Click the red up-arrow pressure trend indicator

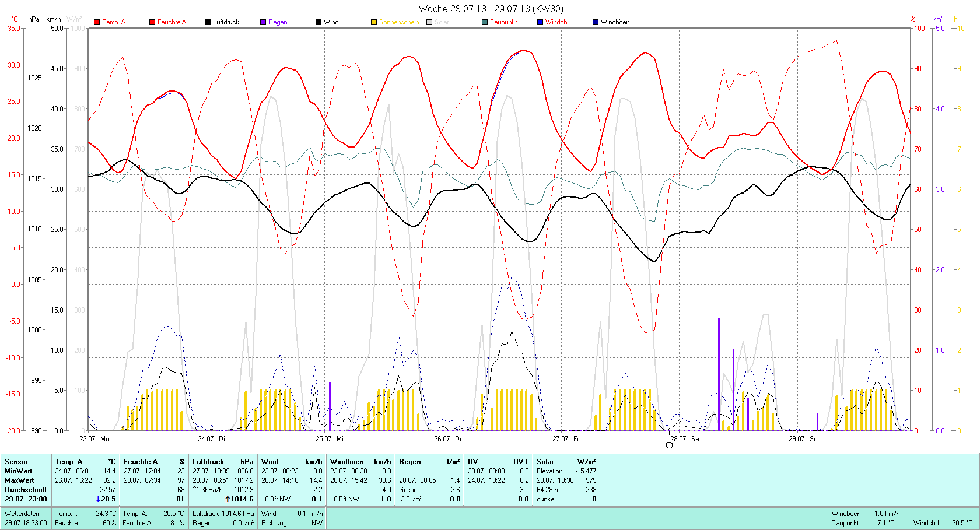pyautogui.click(x=228, y=499)
